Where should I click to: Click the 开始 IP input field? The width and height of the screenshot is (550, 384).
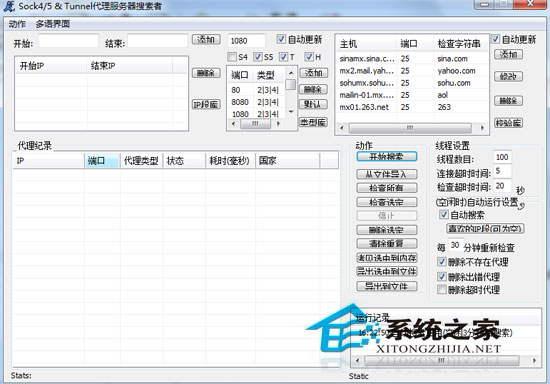tap(68, 41)
